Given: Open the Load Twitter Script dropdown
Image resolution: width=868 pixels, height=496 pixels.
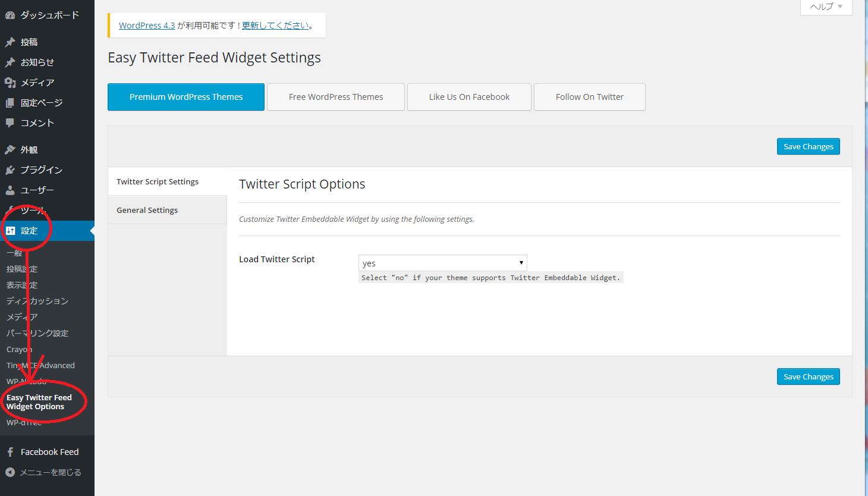Looking at the screenshot, I should [442, 263].
